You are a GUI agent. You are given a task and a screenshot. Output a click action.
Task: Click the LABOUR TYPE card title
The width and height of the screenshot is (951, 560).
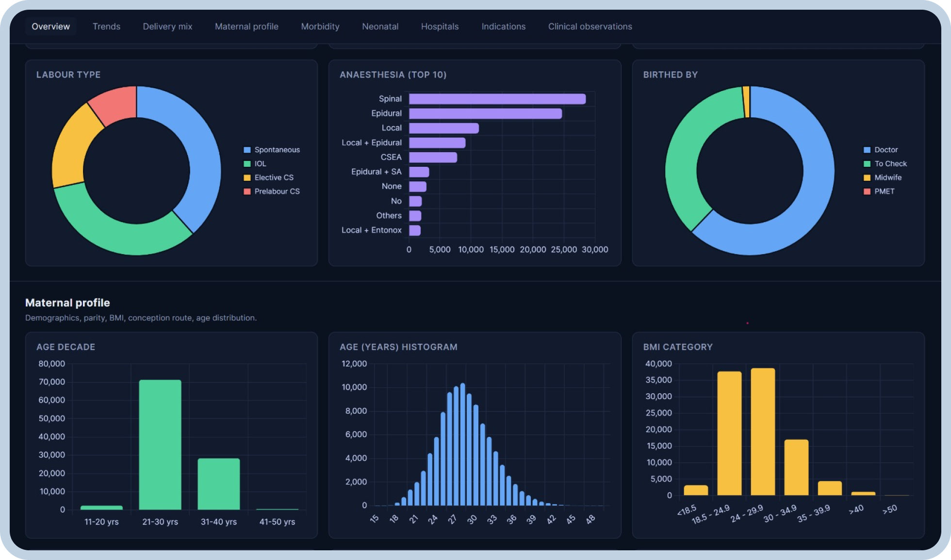coord(68,75)
